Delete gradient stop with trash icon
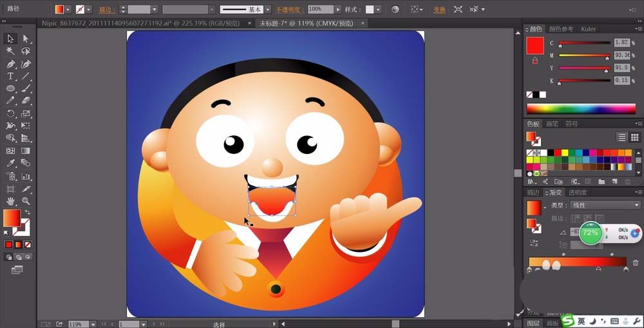This screenshot has height=328, width=644. [x=636, y=262]
